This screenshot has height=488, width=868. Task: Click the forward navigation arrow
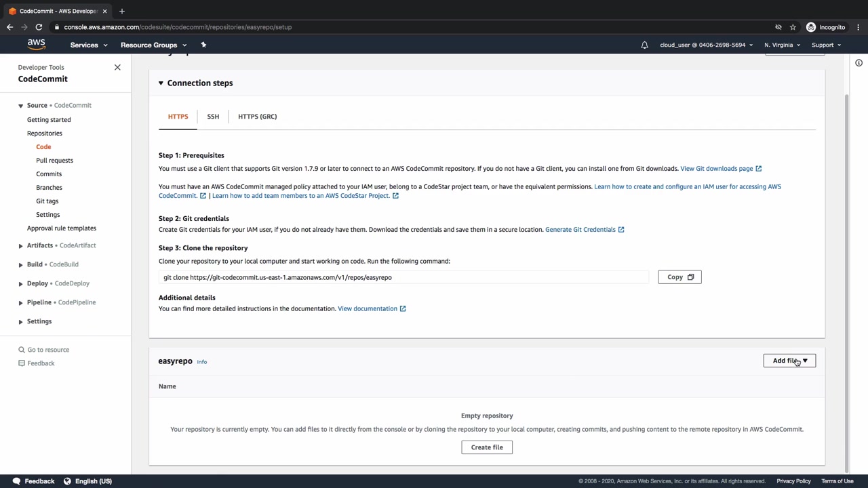(24, 27)
